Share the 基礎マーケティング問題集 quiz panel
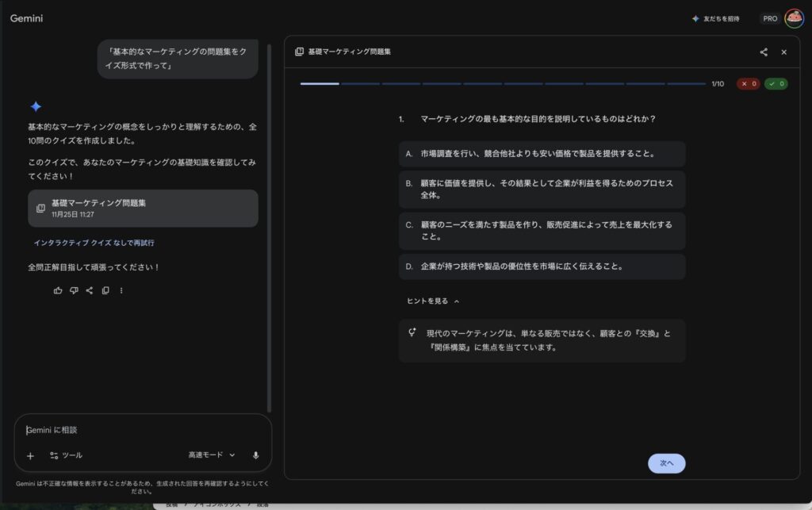The width and height of the screenshot is (812, 510). click(763, 52)
